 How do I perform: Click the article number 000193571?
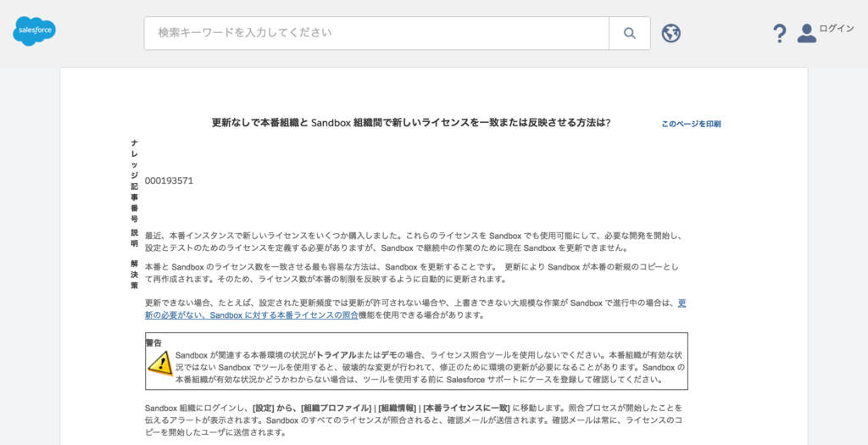(169, 181)
